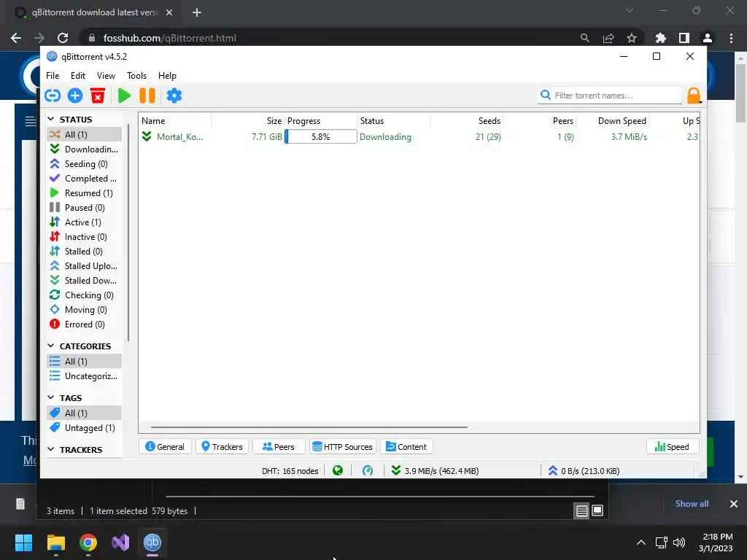Bookmark the page with Chrome's star icon

632,38
